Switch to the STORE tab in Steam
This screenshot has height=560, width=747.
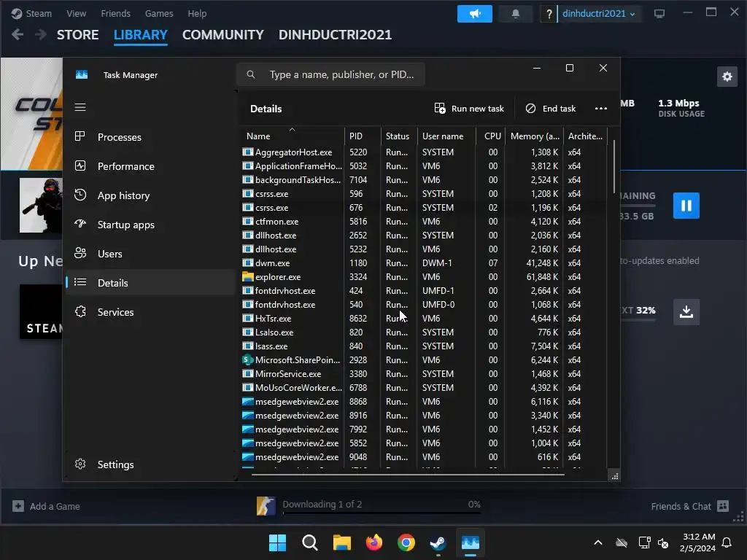click(x=77, y=35)
